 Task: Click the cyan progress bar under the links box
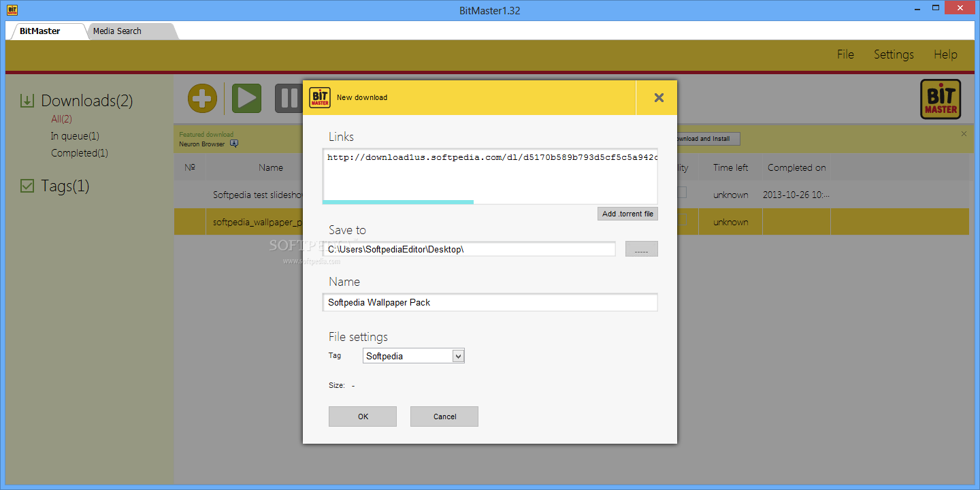tap(398, 201)
